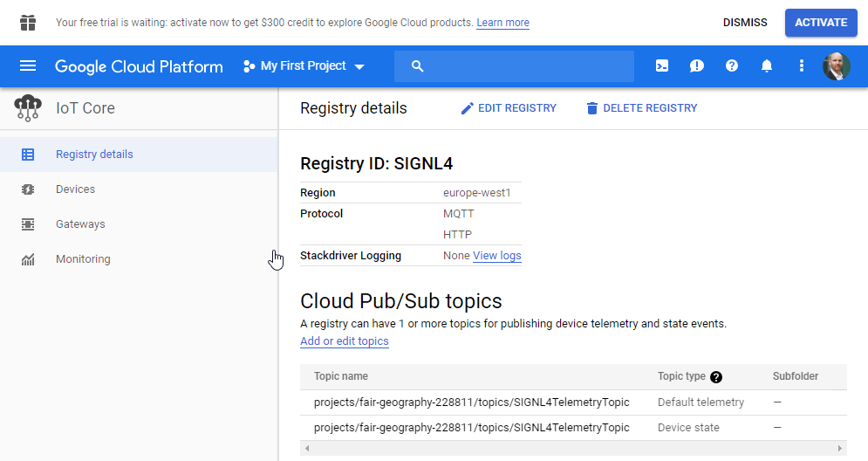Open the Gateways section
Screen dimensions: 868x461
click(139, 224)
